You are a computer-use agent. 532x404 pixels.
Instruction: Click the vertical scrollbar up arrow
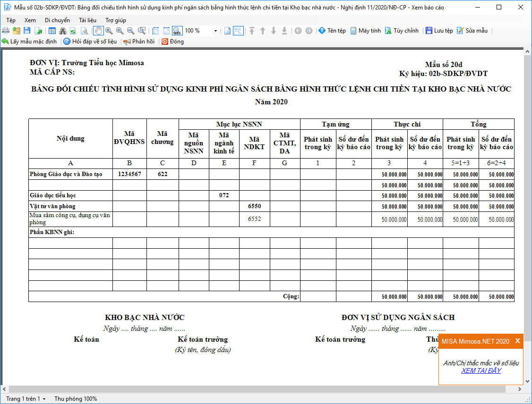point(527,51)
